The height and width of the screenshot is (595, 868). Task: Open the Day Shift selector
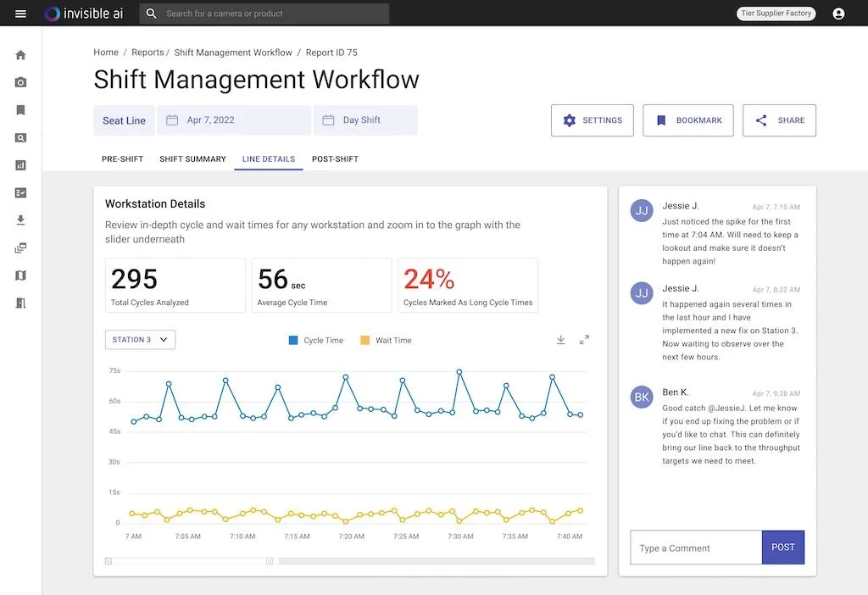pos(365,120)
